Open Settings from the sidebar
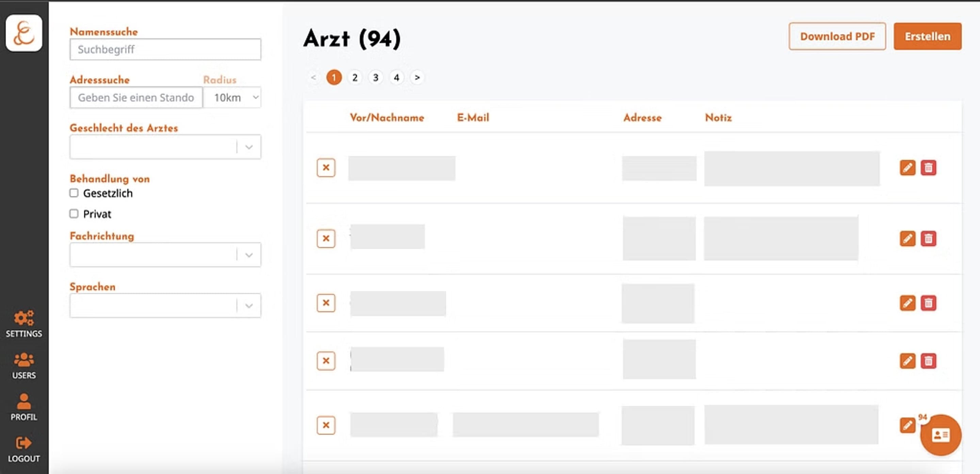The image size is (980, 474). (24, 323)
